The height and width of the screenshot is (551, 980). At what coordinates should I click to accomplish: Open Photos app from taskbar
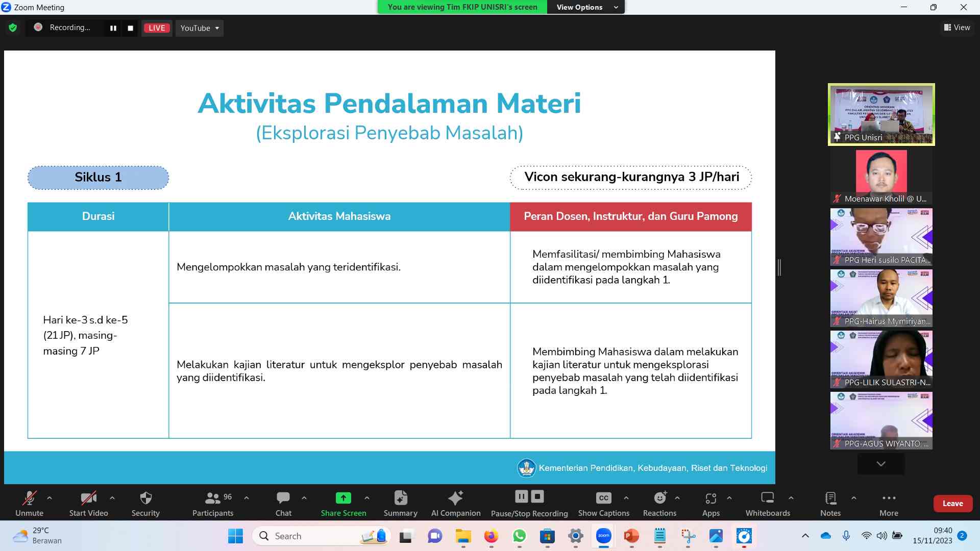(716, 536)
